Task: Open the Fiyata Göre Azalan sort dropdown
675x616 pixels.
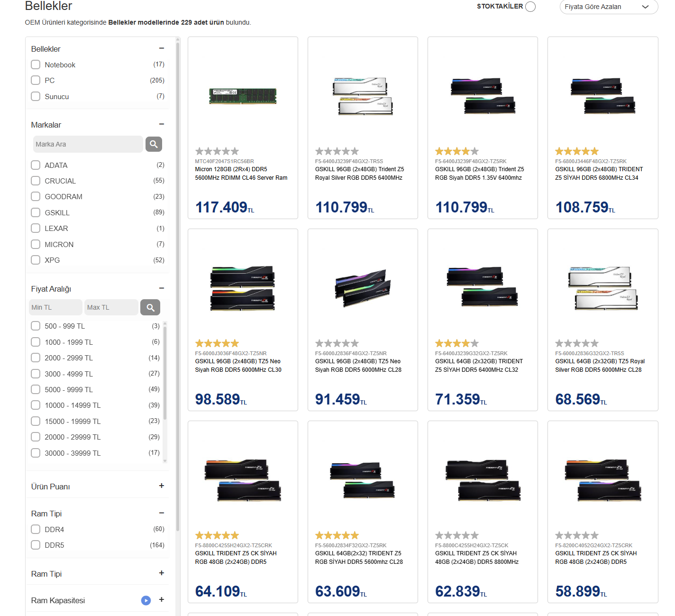Action: pos(609,7)
